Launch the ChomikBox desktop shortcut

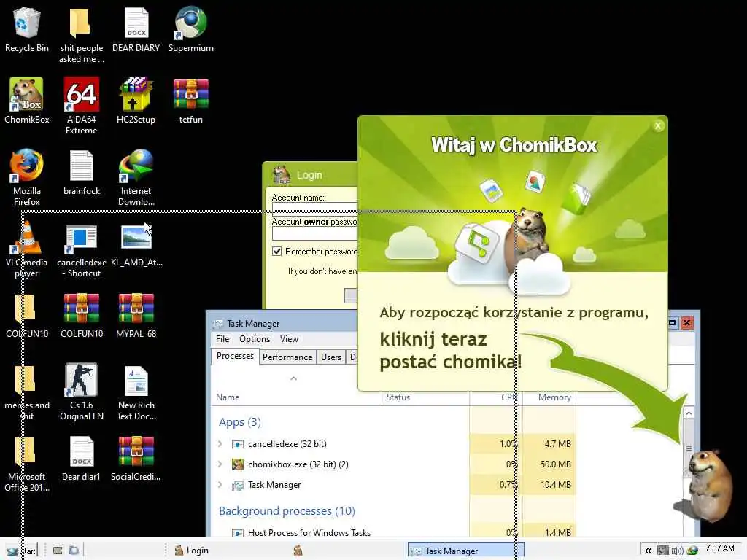(x=27, y=101)
